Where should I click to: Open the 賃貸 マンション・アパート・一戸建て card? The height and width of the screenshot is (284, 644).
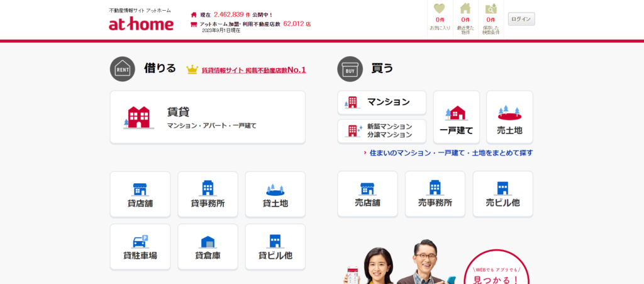(208, 117)
